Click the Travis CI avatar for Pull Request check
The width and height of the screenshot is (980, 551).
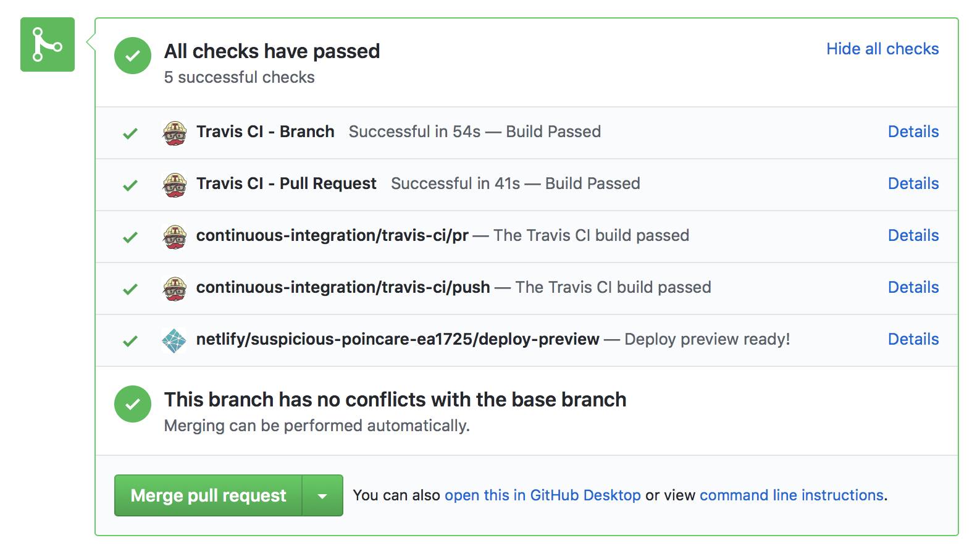point(175,183)
